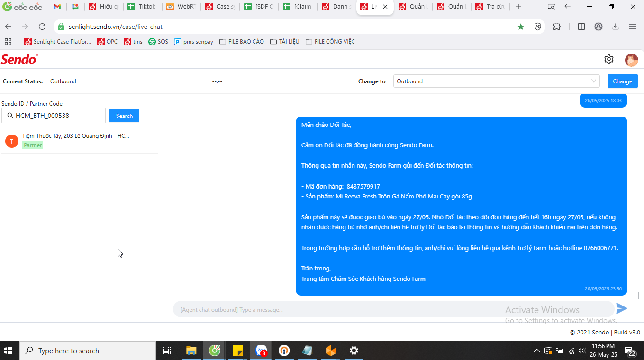Reload the page with the refresh icon
Viewport: 644px width, 360px height.
[x=42, y=27]
